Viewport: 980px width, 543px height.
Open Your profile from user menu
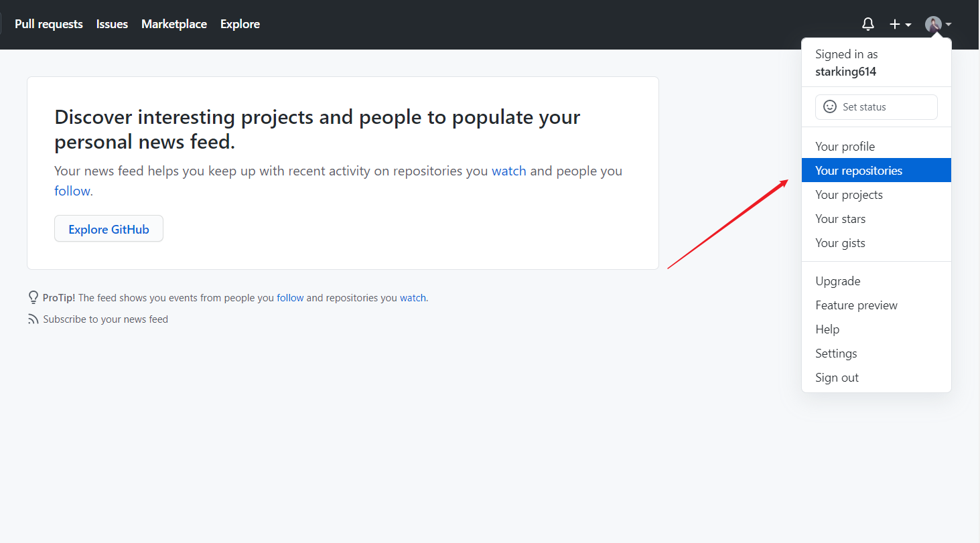845,147
